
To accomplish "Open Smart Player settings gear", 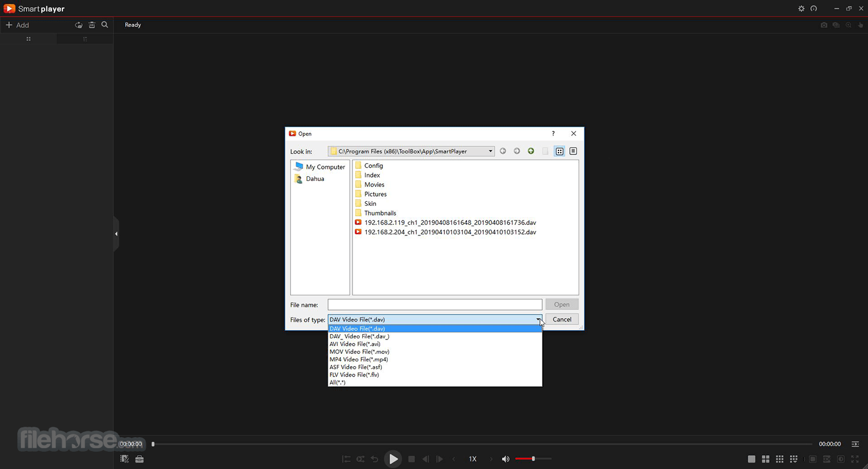I will coord(801,9).
